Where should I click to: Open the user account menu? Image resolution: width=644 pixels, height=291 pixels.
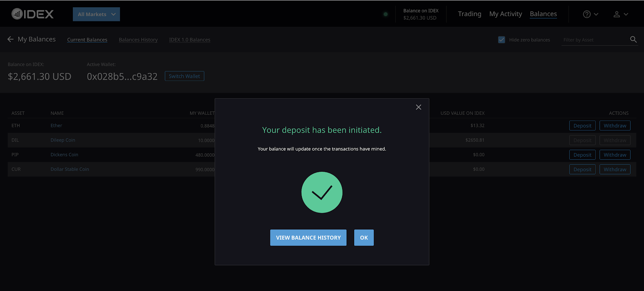(620, 14)
